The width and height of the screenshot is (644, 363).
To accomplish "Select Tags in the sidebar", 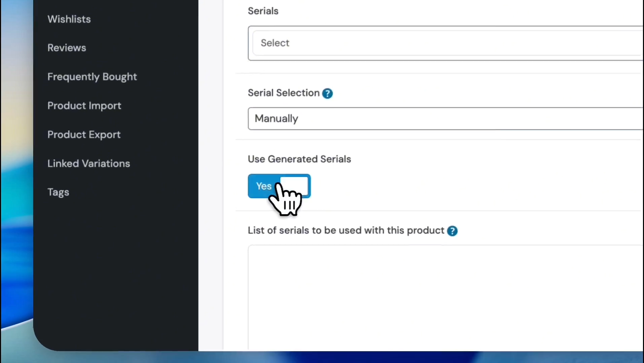I will [x=58, y=192].
